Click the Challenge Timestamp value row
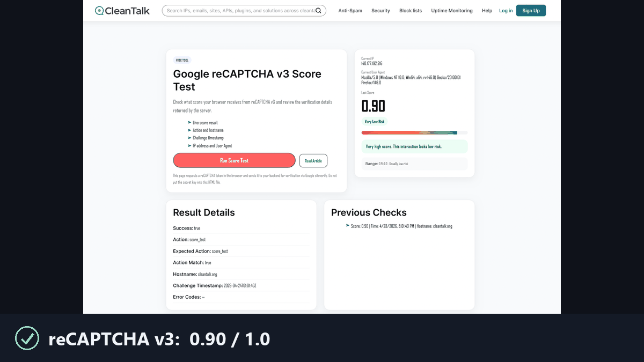The width and height of the screenshot is (644, 362). click(x=241, y=285)
